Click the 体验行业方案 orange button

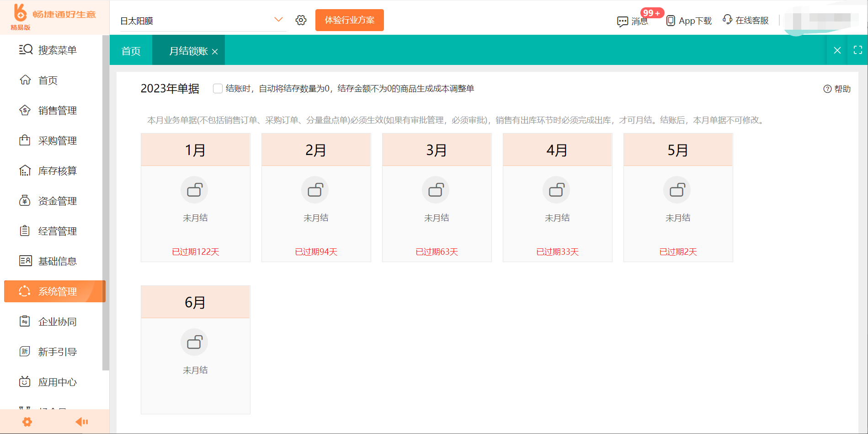tap(349, 20)
